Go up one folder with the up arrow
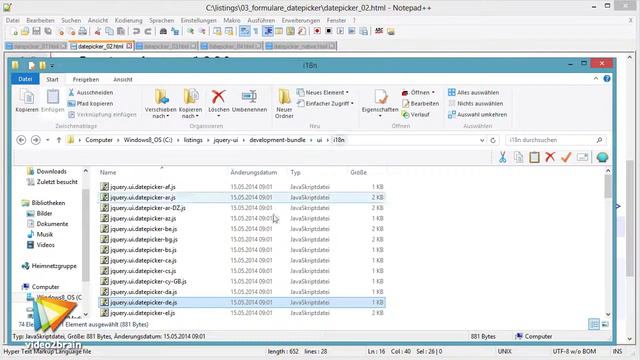 coord(59,140)
